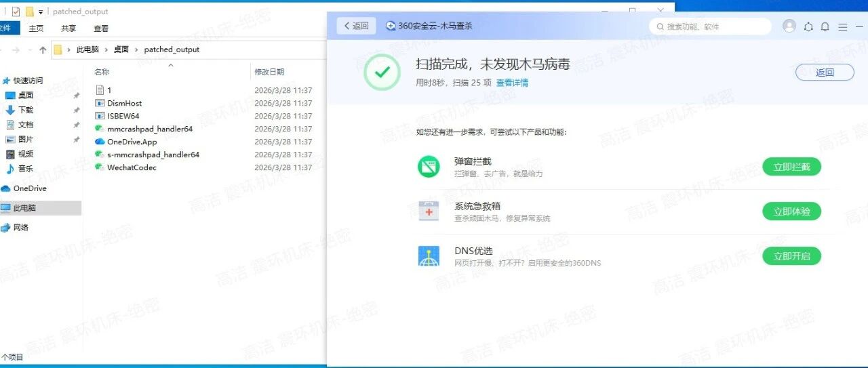
Task: Click the hexagon skin icon beside the avatar
Action: (808, 26)
